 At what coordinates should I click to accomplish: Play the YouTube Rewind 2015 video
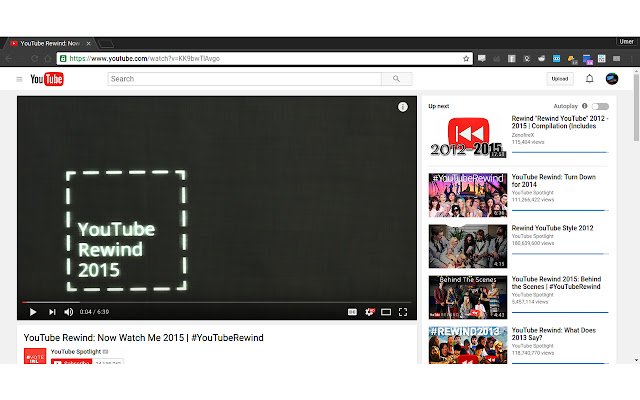(x=33, y=312)
